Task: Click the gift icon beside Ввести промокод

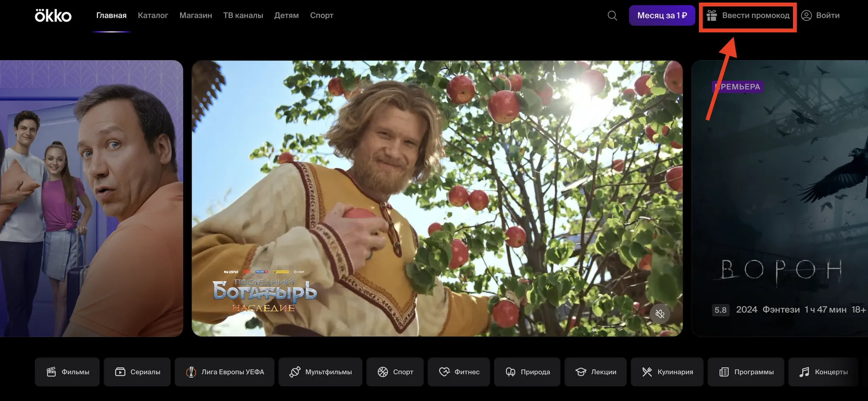Action: coord(712,16)
